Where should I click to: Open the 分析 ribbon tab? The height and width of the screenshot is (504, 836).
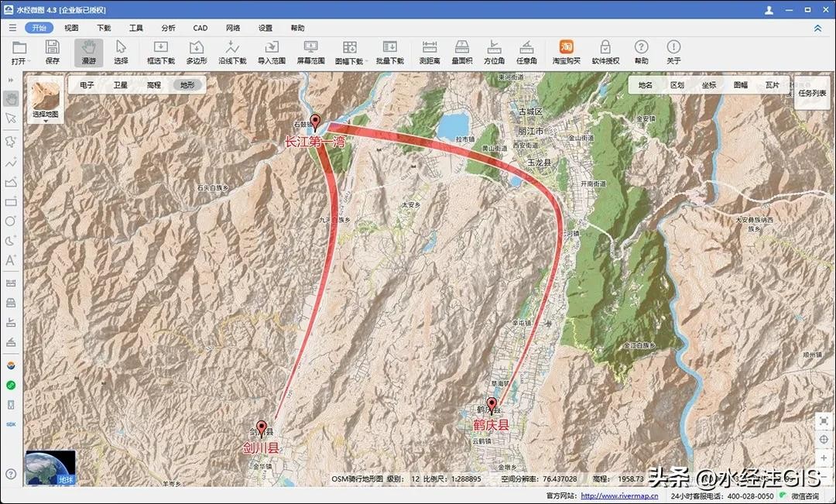click(x=168, y=28)
